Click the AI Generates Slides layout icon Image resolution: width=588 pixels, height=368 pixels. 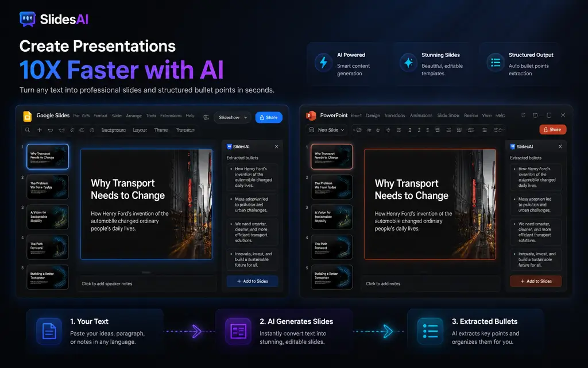[x=238, y=331]
